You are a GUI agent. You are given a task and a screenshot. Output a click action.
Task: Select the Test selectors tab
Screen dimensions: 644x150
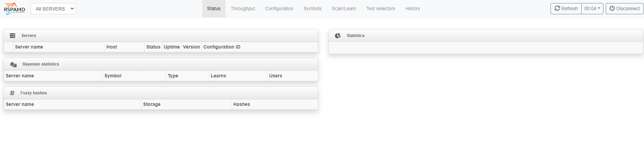380,8
